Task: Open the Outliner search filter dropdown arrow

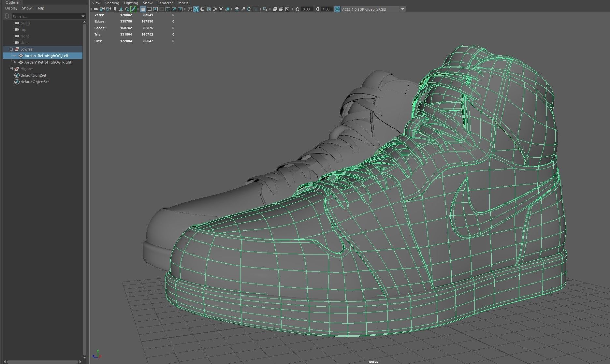Action: (x=83, y=16)
